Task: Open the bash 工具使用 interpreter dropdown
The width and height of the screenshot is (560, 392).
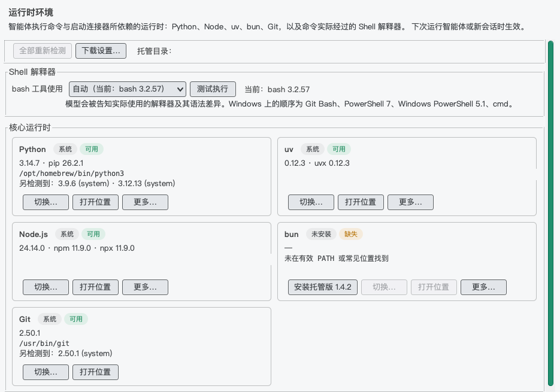Action: [x=128, y=89]
